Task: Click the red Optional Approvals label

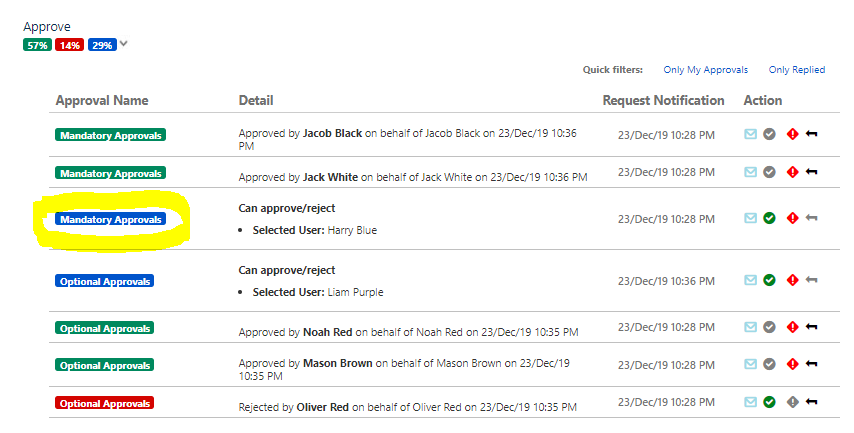Action: [x=104, y=403]
